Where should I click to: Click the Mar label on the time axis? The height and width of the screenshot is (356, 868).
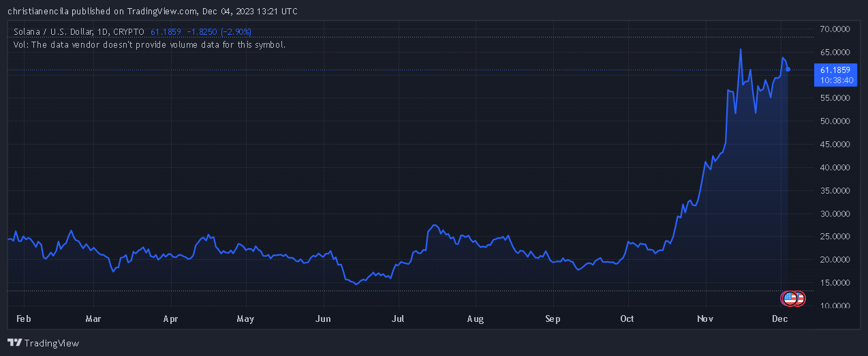pos(93,318)
